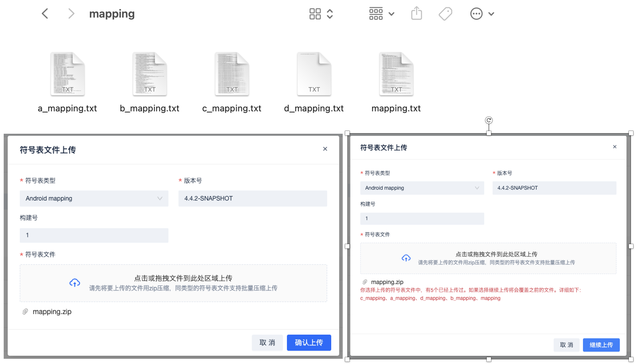Click mapping.zip file entry in left dialog

[52, 311]
